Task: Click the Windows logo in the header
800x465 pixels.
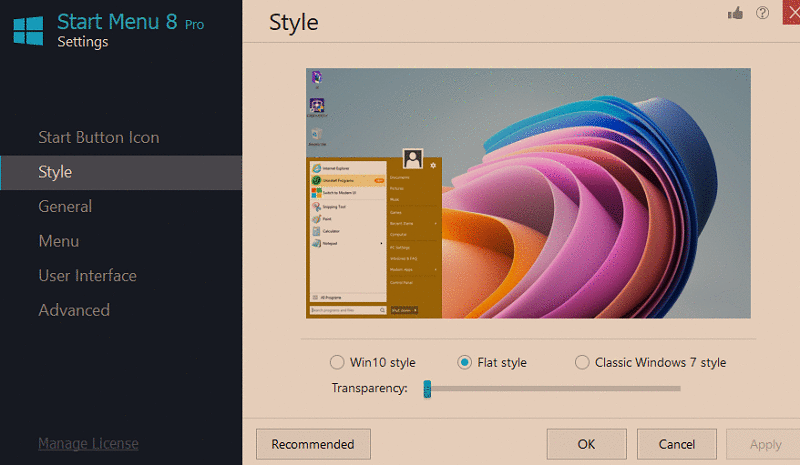Action: 28,30
